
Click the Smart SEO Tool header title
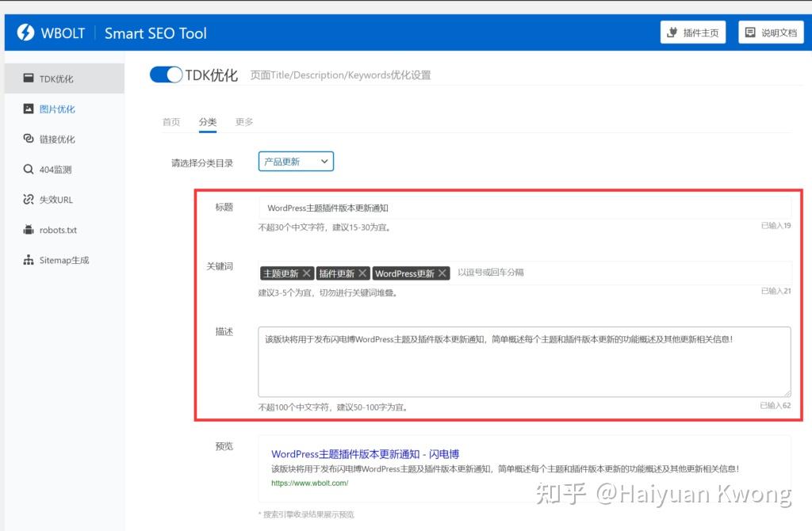tap(155, 33)
